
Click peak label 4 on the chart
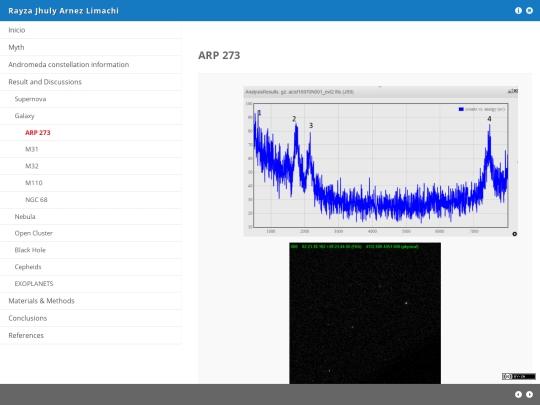489,119
